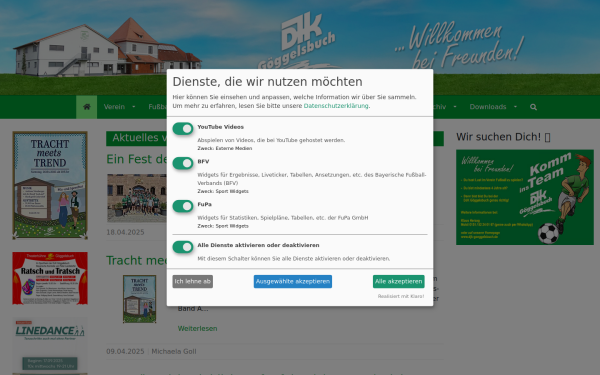
Task: Click the clubhouse building image in header
Action: pyautogui.click(x=107, y=47)
